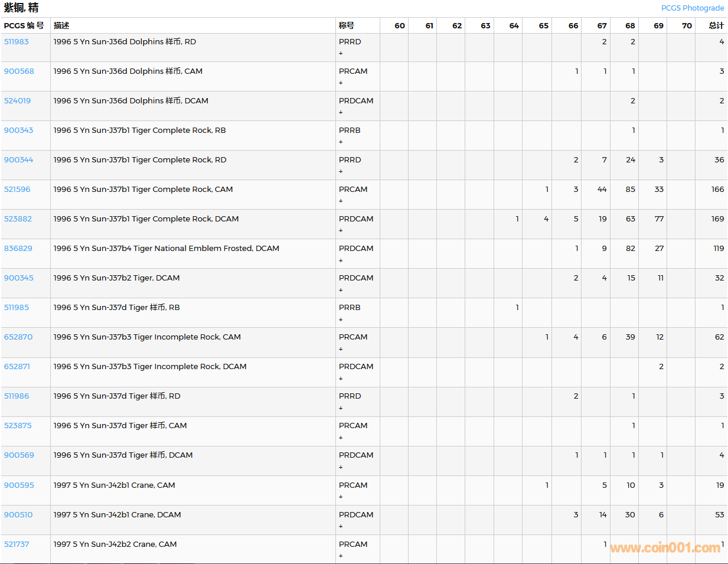Click grade 68 count 85 cell
The image size is (728, 564).
click(x=630, y=190)
